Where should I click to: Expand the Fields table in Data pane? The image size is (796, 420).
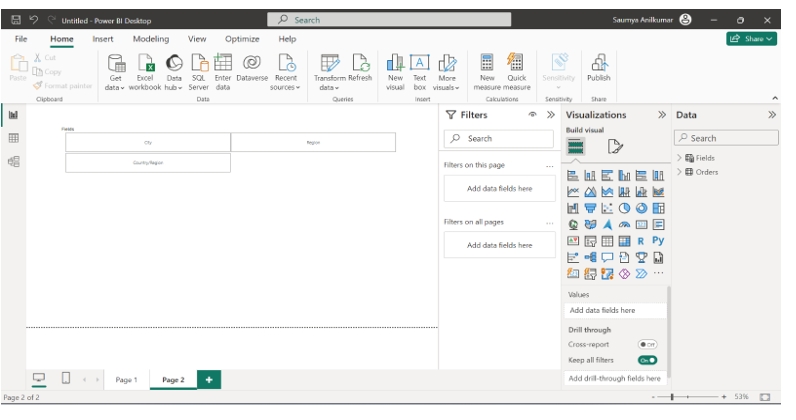coord(679,158)
